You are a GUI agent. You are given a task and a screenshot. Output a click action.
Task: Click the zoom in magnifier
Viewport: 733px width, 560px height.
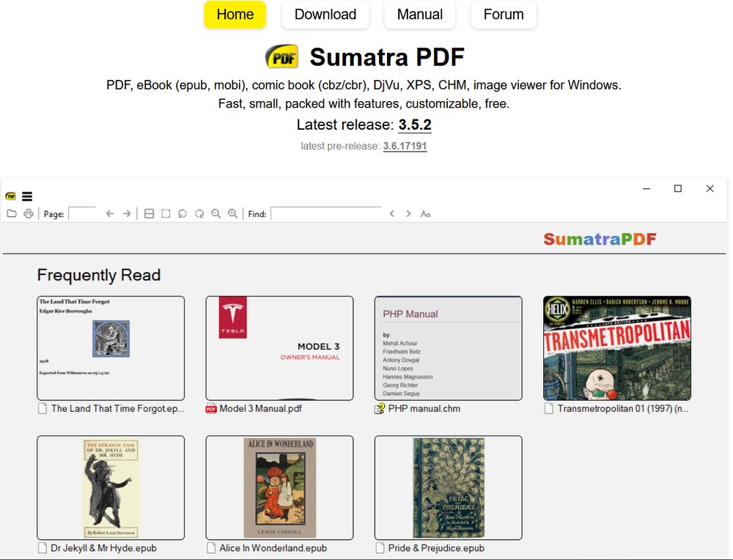[x=233, y=214]
